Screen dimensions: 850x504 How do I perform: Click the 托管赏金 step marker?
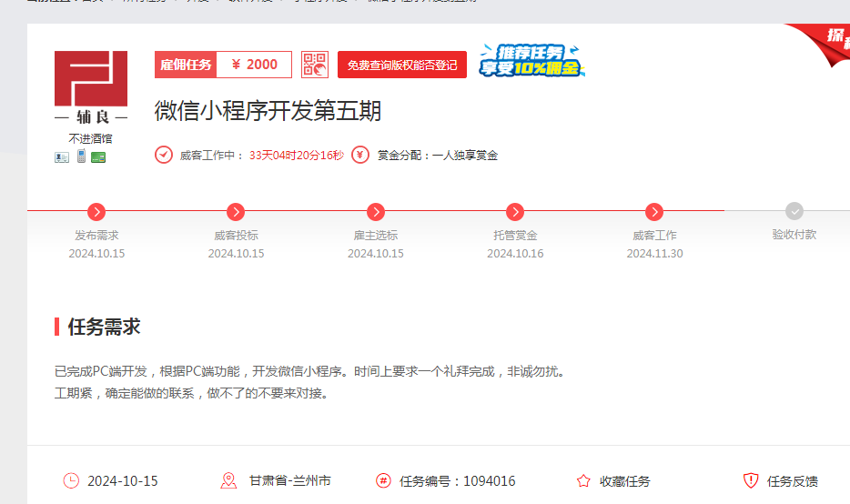point(515,212)
